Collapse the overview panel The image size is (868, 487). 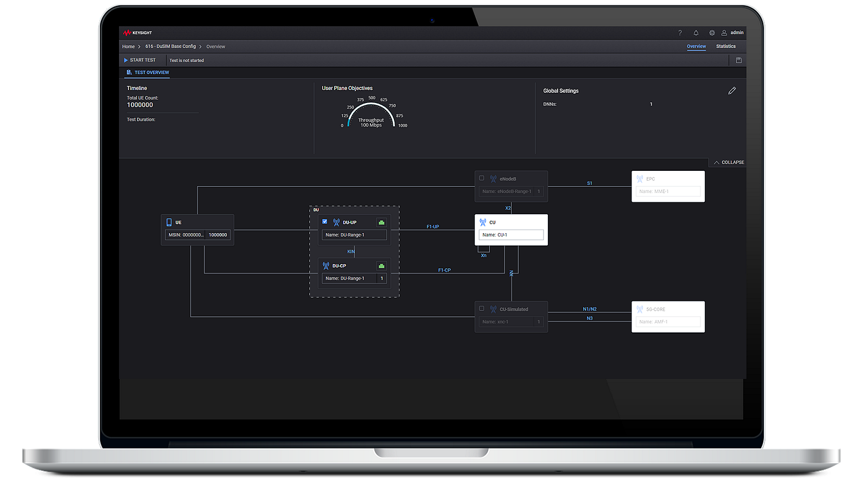pyautogui.click(x=729, y=162)
